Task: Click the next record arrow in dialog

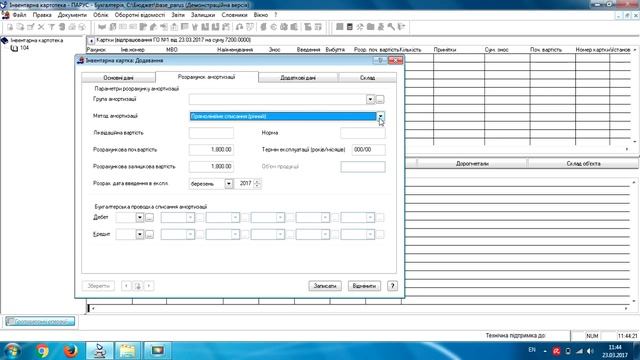Action: point(149,286)
